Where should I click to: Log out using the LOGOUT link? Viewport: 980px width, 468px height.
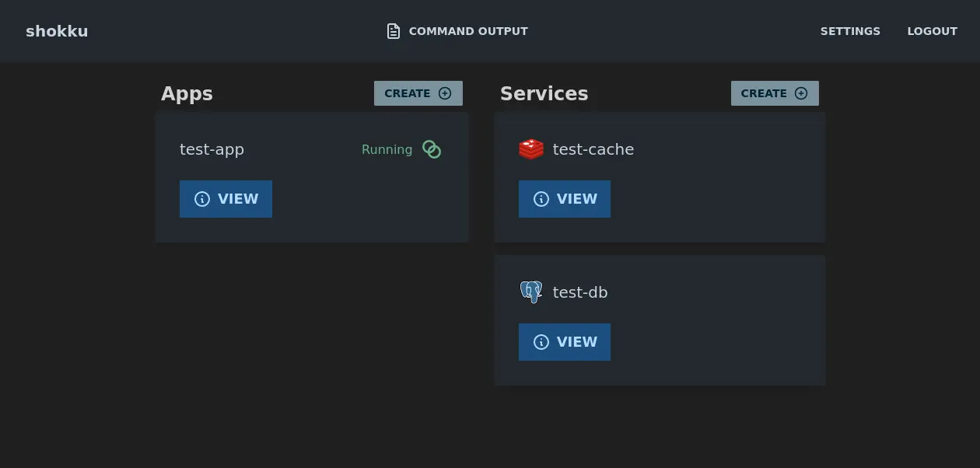pos(932,31)
